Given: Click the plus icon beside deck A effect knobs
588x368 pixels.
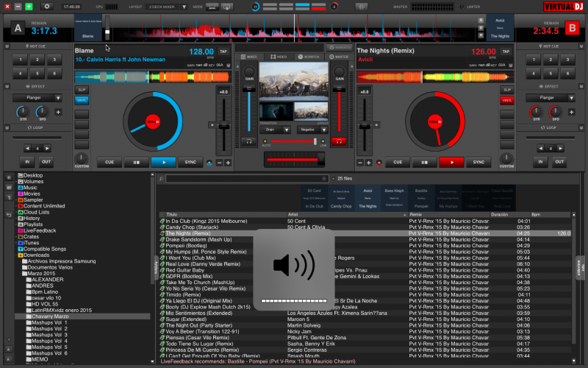Looking at the screenshot, I should click(58, 112).
